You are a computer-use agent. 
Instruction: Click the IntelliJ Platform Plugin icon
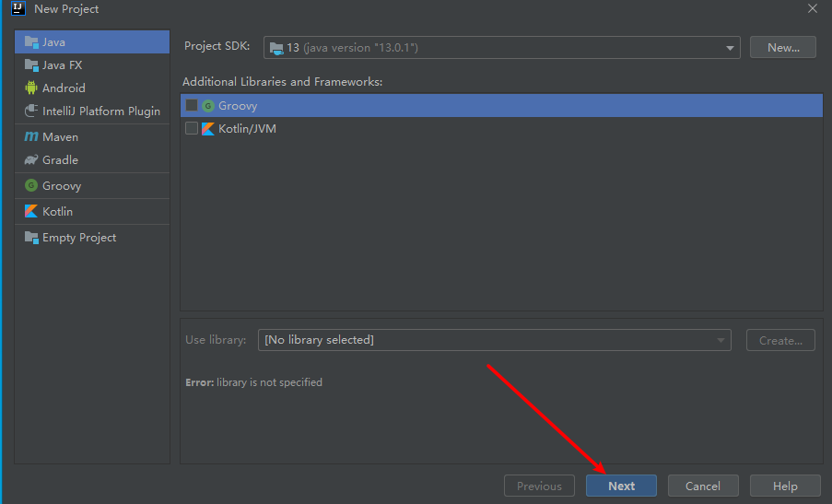(x=31, y=111)
